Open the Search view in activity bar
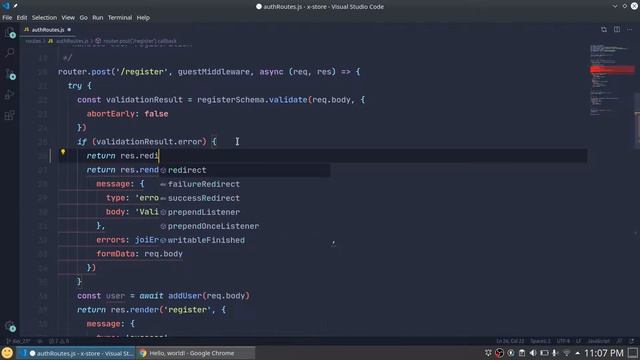640x360 pixels. tap(10, 53)
